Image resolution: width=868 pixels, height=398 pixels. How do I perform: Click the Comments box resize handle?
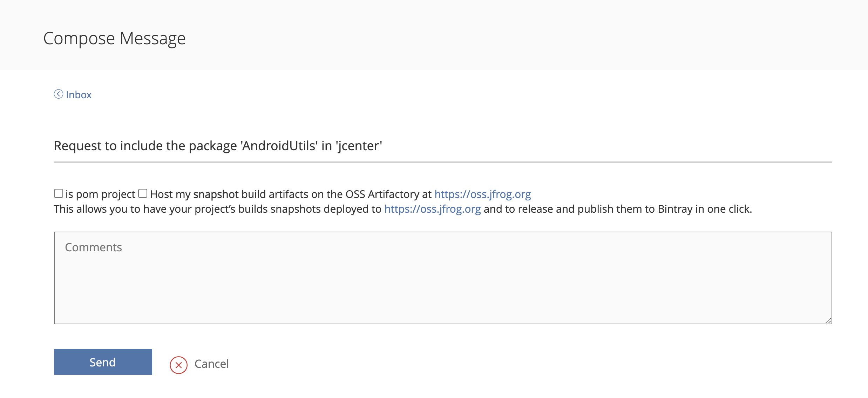click(x=828, y=320)
